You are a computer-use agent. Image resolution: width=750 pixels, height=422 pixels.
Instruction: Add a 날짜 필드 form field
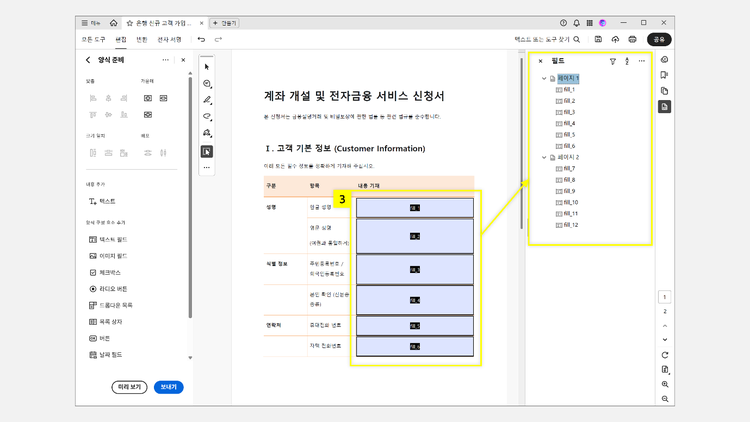(x=106, y=355)
